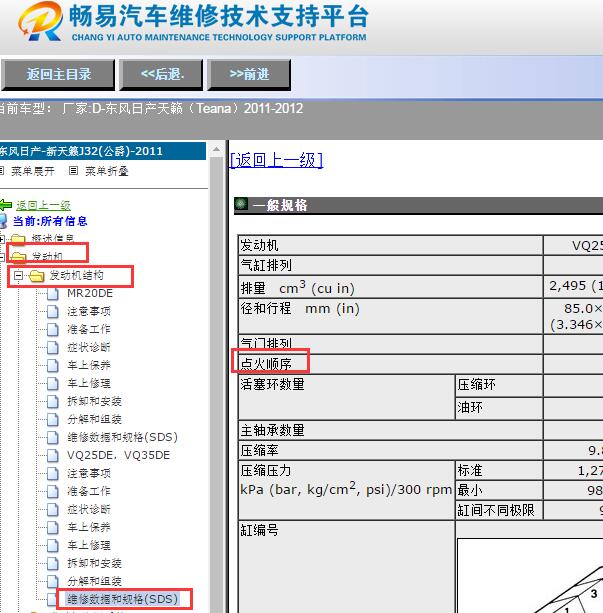Open first 维修数据和规格(SDS) in MR20DE group
The width and height of the screenshot is (603, 613).
122,437
